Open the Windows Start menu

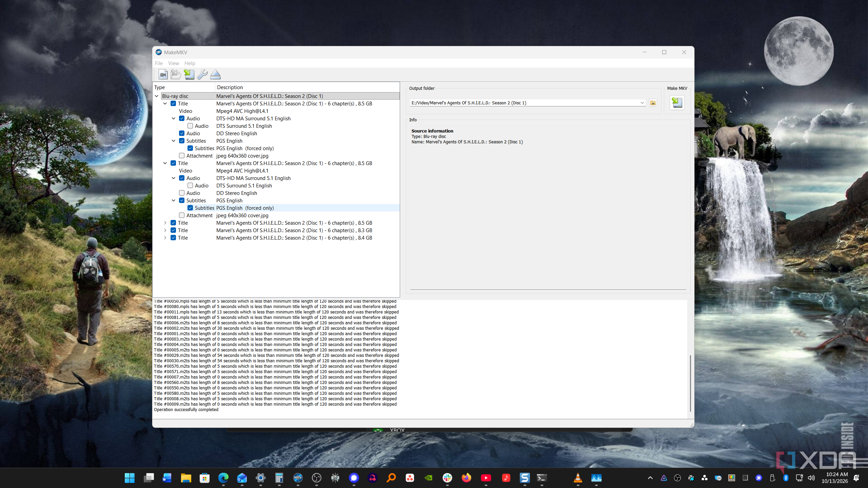pyautogui.click(x=130, y=478)
